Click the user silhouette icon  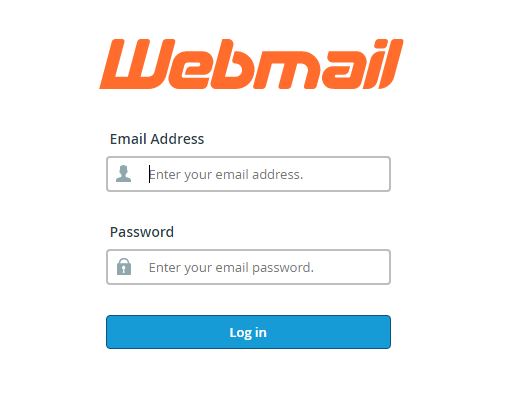point(124,174)
